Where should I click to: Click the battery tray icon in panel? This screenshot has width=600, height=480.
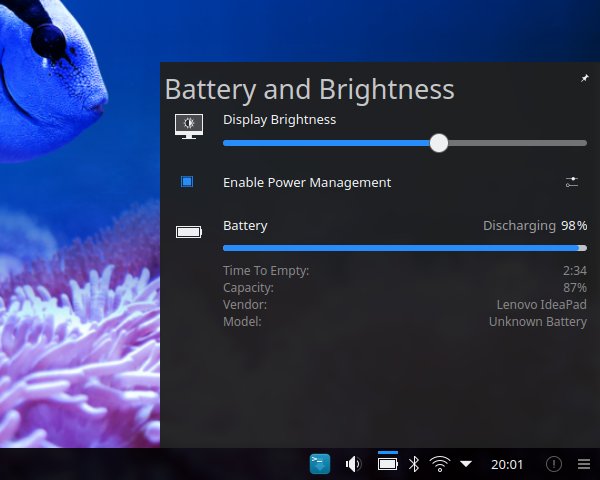388,464
